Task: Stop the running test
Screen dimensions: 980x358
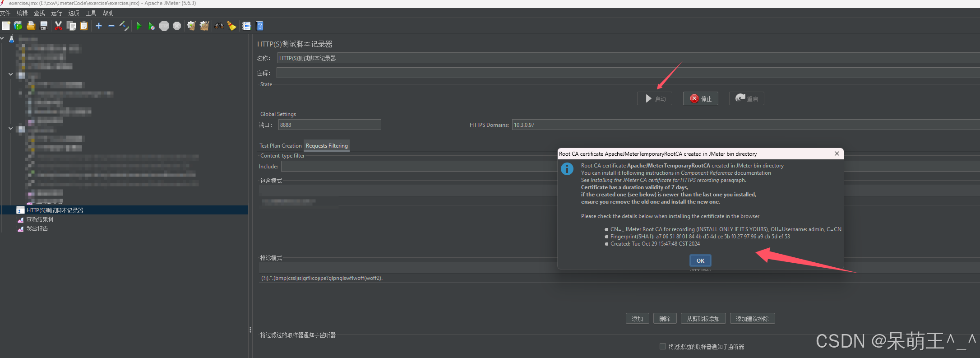Action: 164,26
